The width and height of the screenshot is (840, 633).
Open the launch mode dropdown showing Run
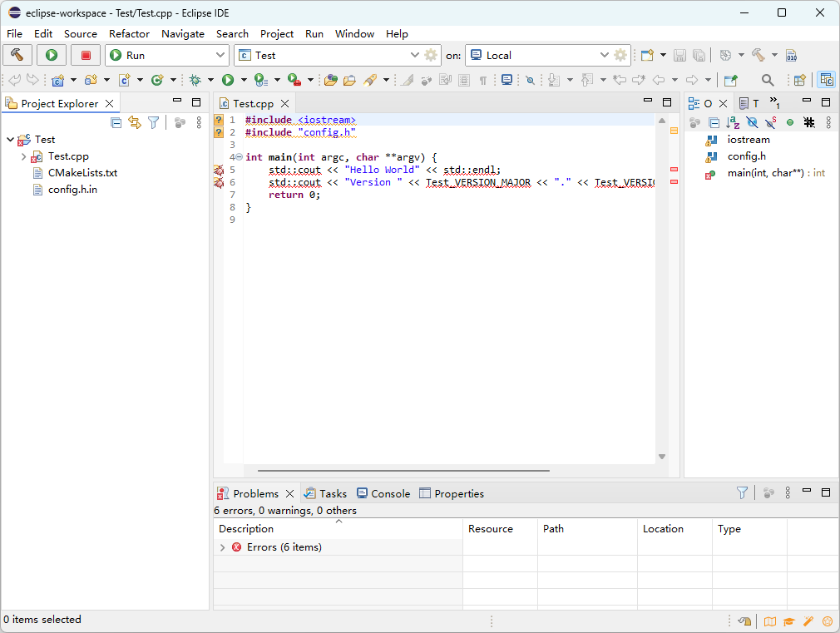pyautogui.click(x=220, y=53)
